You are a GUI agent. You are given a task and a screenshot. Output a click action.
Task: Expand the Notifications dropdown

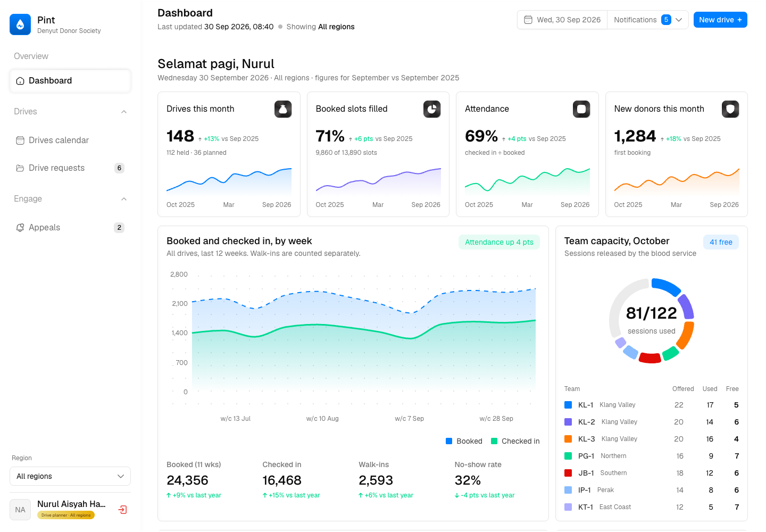648,20
